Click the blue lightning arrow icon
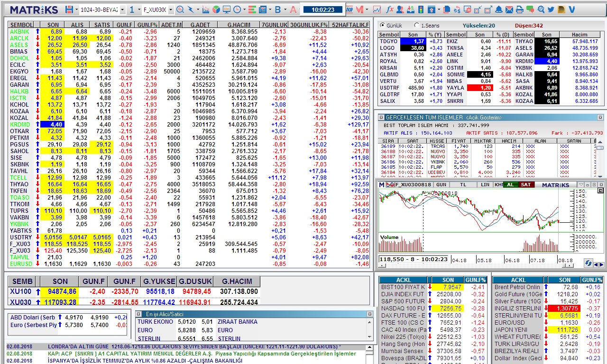This screenshot has width=607, height=364. [x=191, y=9]
